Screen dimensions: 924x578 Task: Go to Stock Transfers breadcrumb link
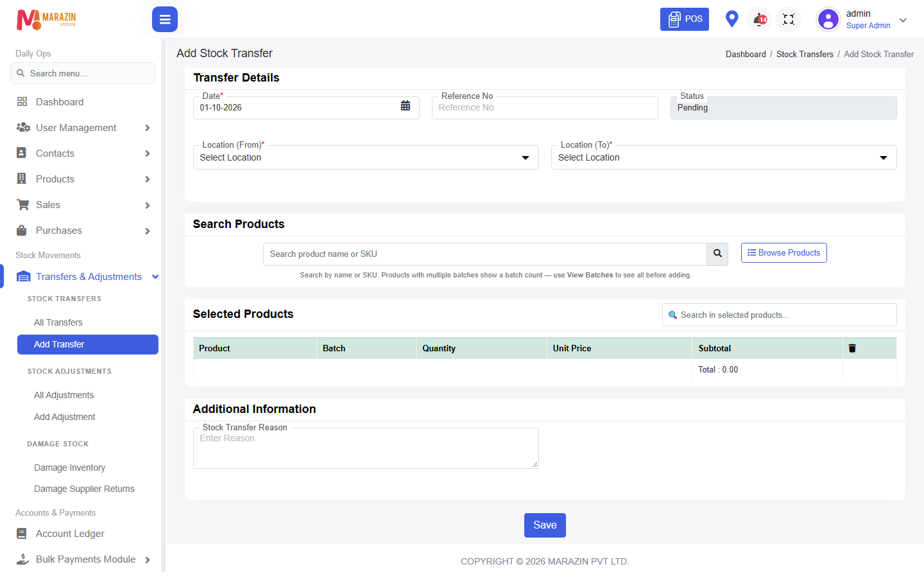[x=805, y=54]
